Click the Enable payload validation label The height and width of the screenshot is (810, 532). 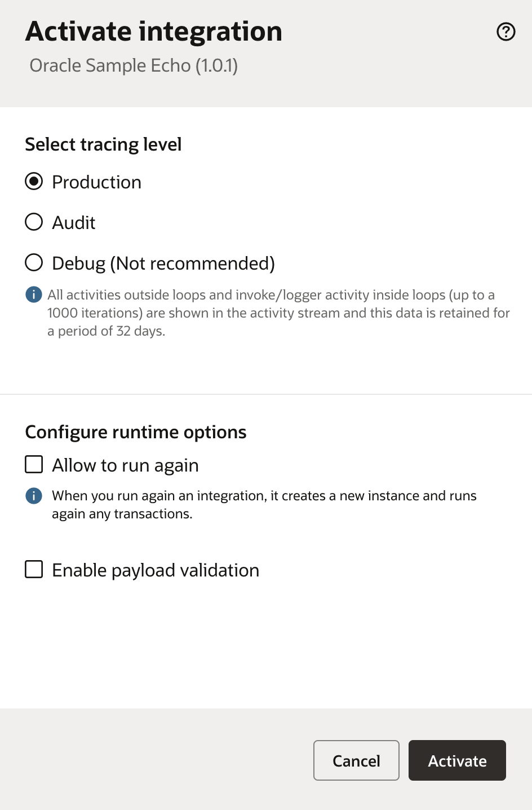(156, 570)
